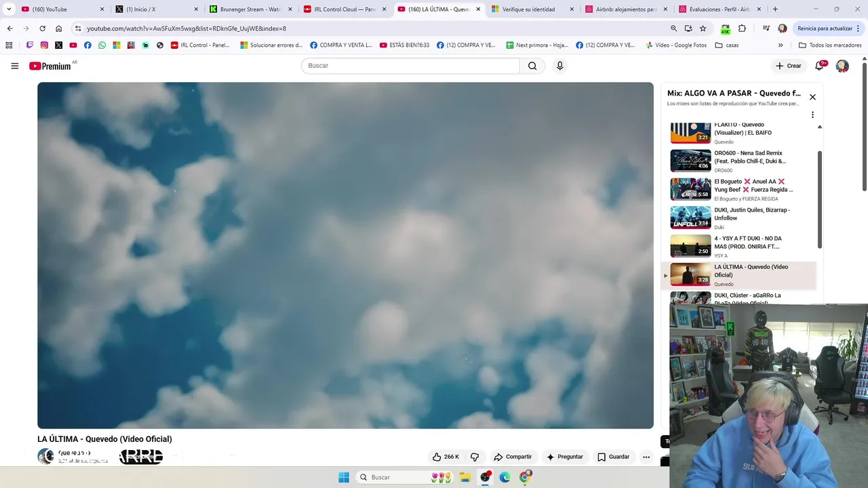Open the casas bookmark folder
The image size is (868, 488).
(727, 45)
